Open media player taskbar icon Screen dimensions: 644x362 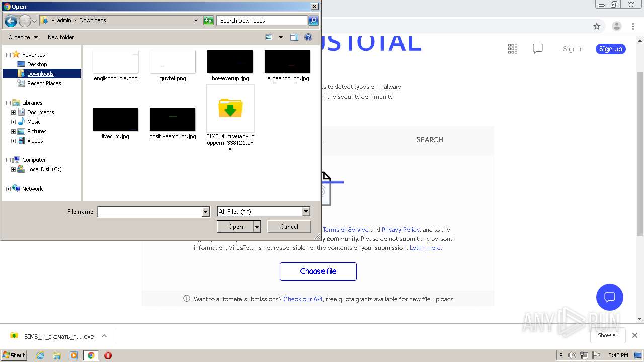tap(74, 355)
